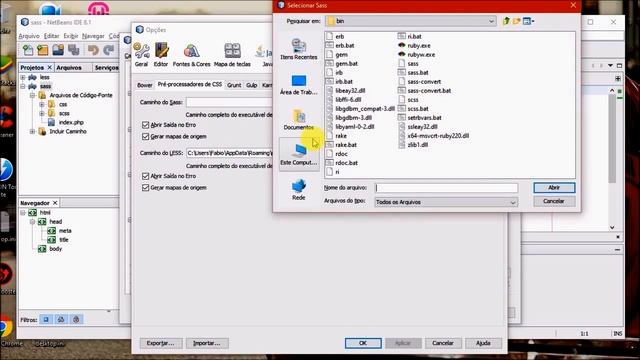Open Mapa de teclas options category
Screen dimensions: 640x360
click(x=232, y=55)
